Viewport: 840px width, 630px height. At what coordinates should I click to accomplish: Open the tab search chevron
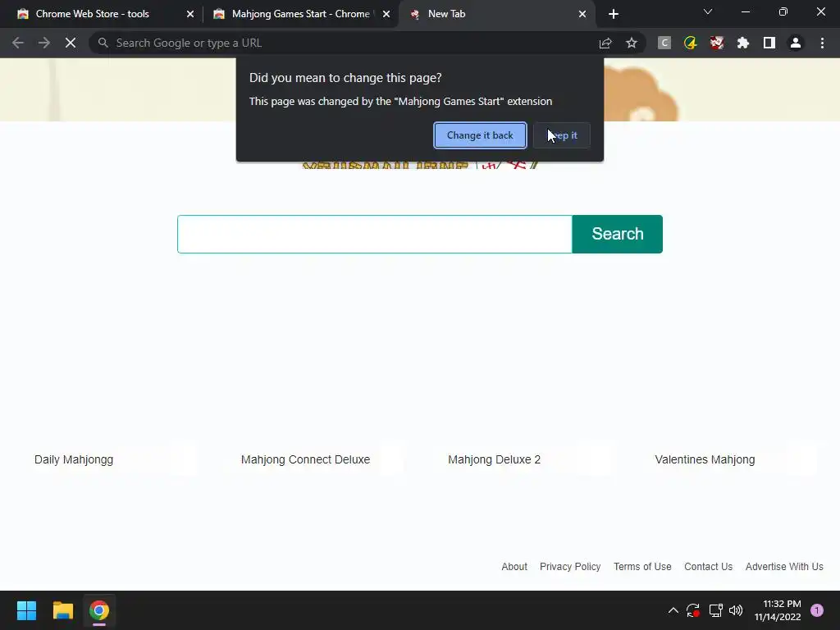point(708,11)
